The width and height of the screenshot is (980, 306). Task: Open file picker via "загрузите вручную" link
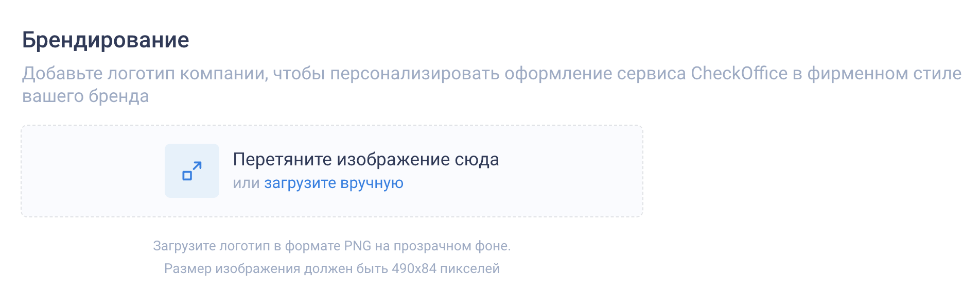coord(334,183)
